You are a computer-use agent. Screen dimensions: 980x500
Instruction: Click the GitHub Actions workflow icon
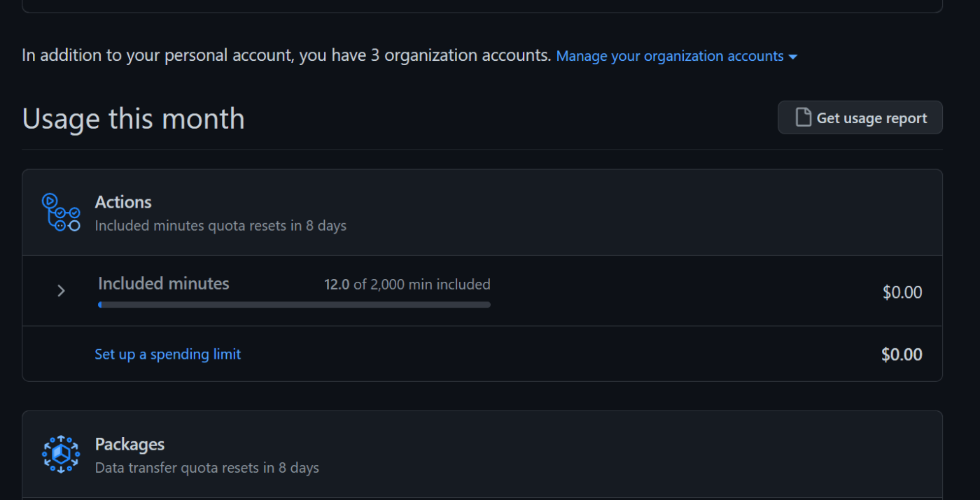point(61,213)
